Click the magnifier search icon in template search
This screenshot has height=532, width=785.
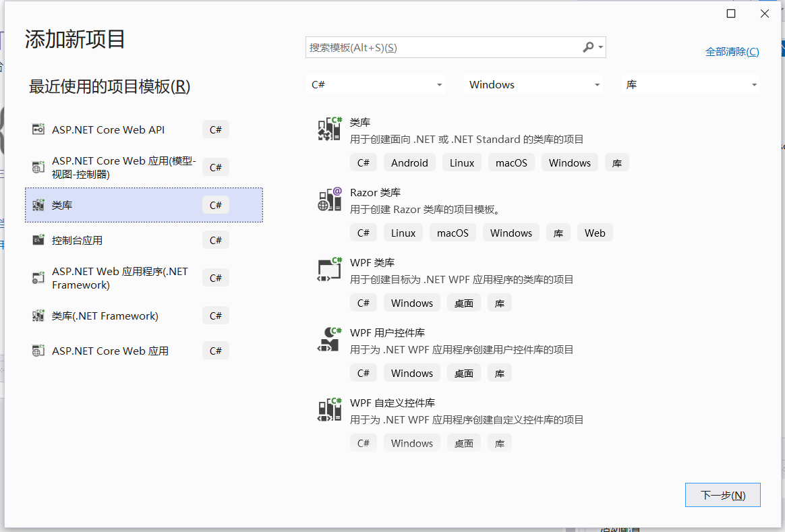(x=588, y=47)
